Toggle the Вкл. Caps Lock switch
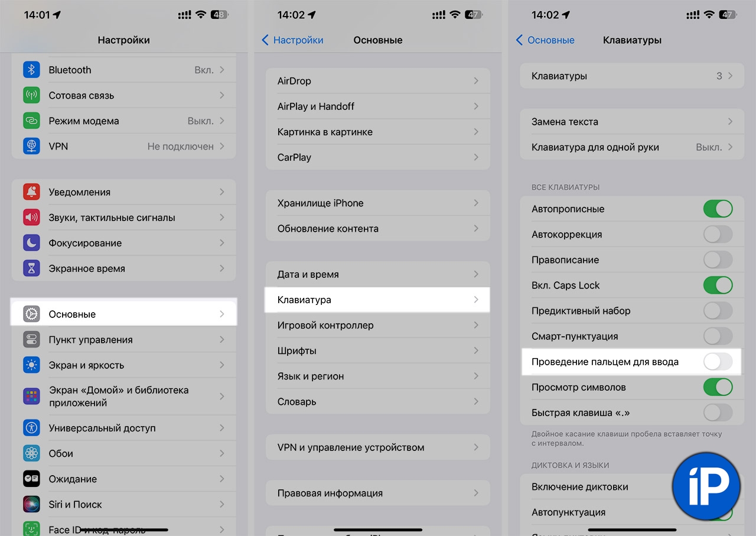Image resolution: width=756 pixels, height=536 pixels. click(x=718, y=285)
